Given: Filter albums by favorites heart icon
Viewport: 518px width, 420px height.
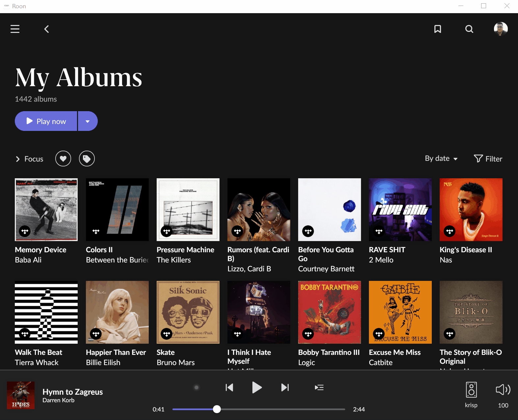Looking at the screenshot, I should click(x=63, y=159).
